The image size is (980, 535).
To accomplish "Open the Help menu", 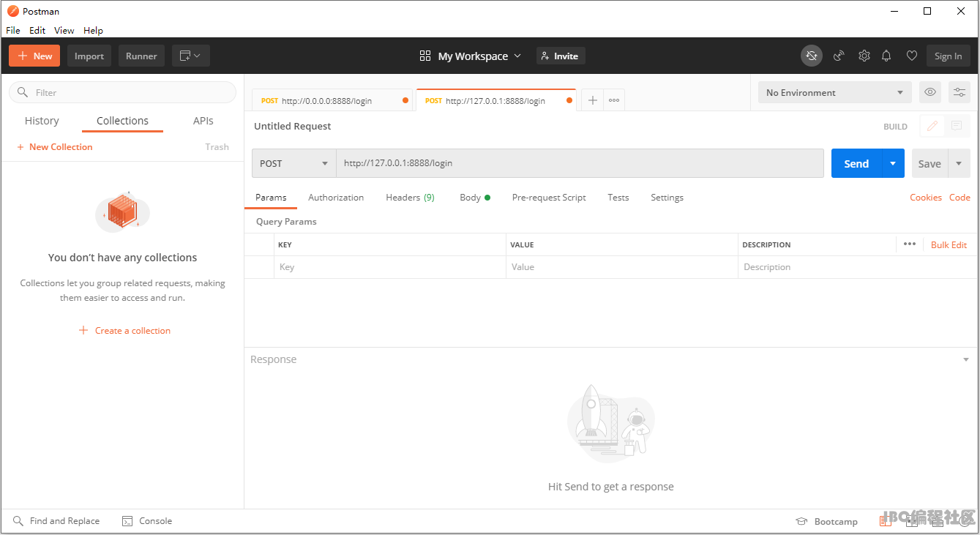I will click(93, 30).
